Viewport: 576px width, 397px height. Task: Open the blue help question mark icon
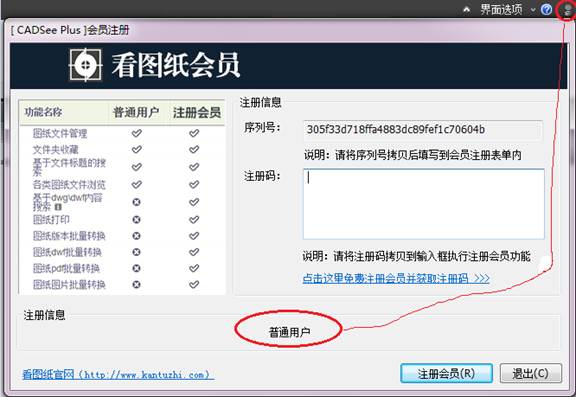click(x=547, y=10)
